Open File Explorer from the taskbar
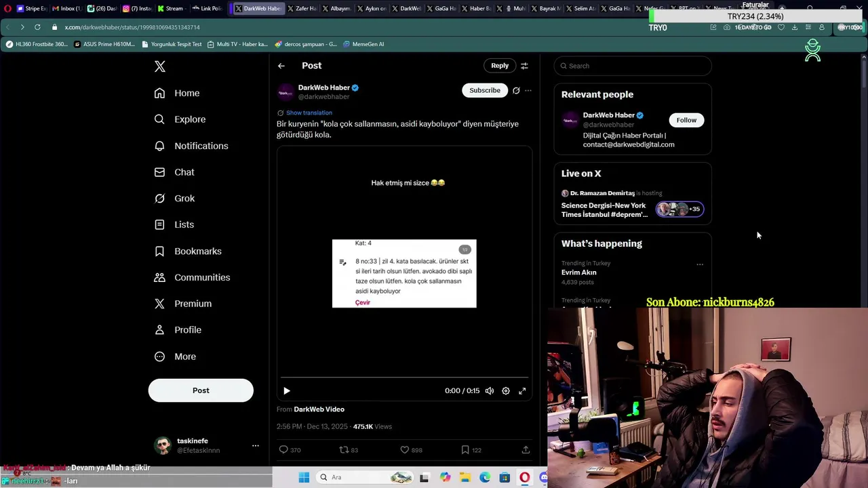This screenshot has width=868, height=488. [465, 477]
